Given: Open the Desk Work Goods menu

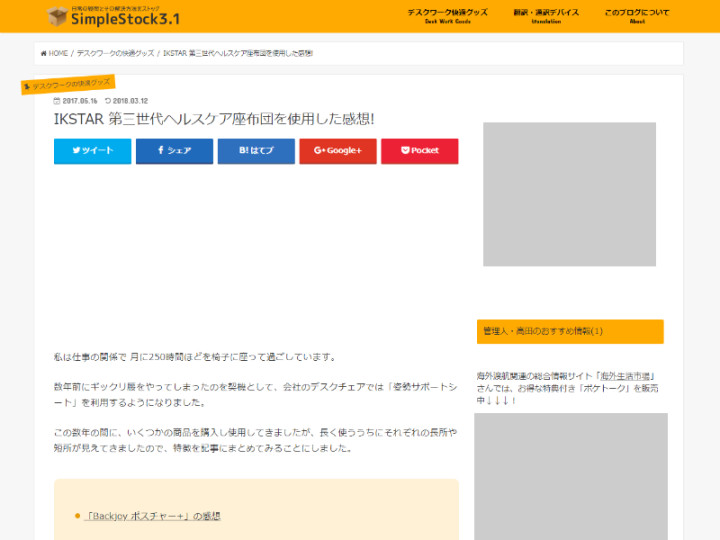Looking at the screenshot, I should tap(448, 16).
